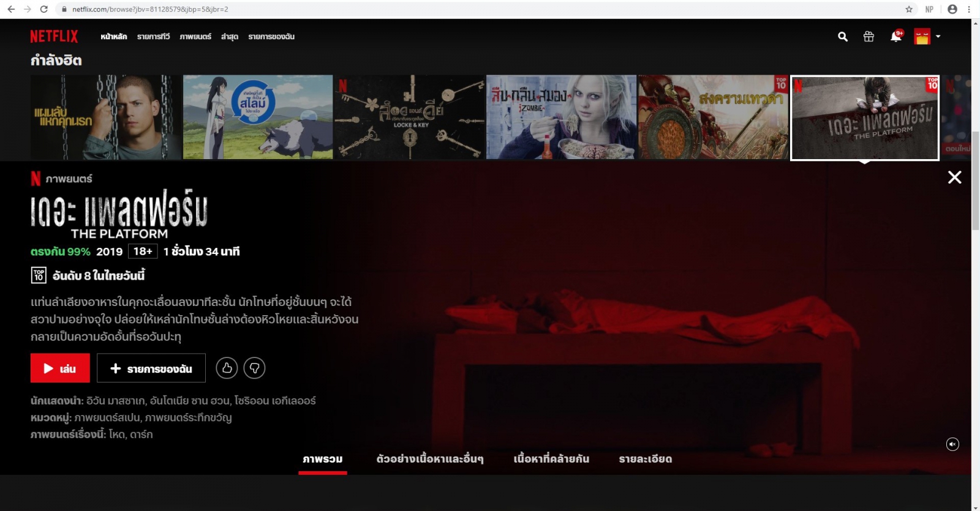Click the Netflix logo
This screenshot has height=511, width=980.
[54, 37]
